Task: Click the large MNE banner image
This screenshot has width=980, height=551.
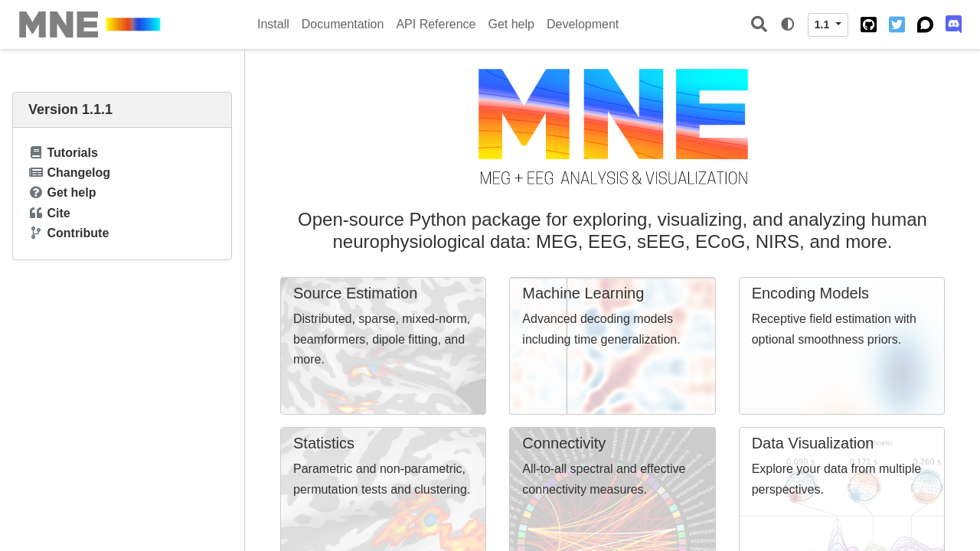Action: [x=612, y=127]
